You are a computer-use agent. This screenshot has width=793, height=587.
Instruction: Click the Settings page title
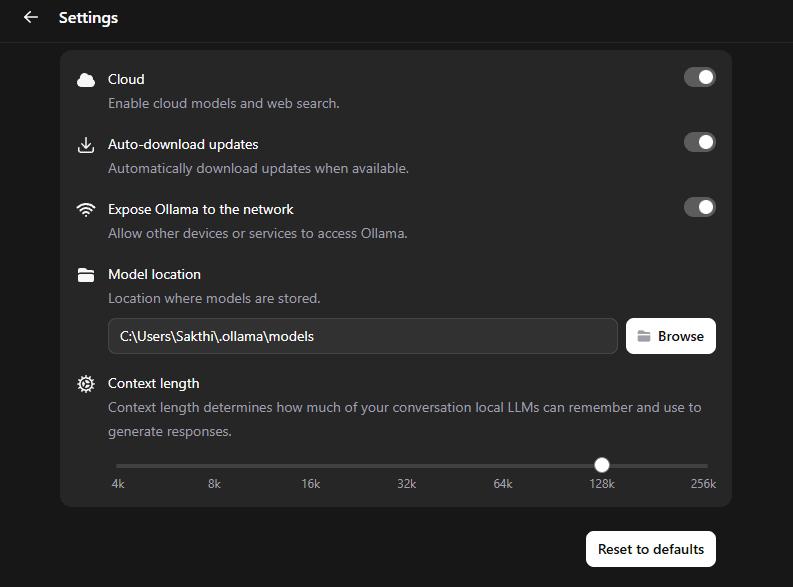tap(88, 18)
